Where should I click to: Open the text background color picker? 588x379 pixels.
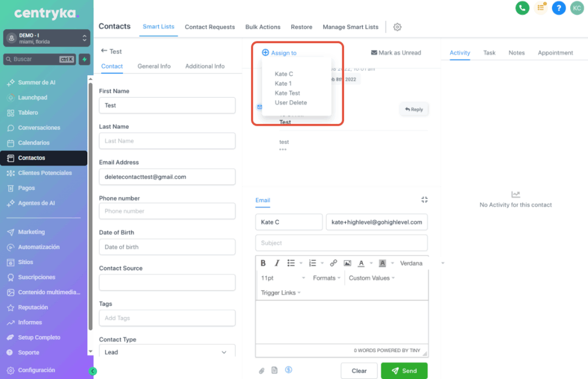(382, 263)
